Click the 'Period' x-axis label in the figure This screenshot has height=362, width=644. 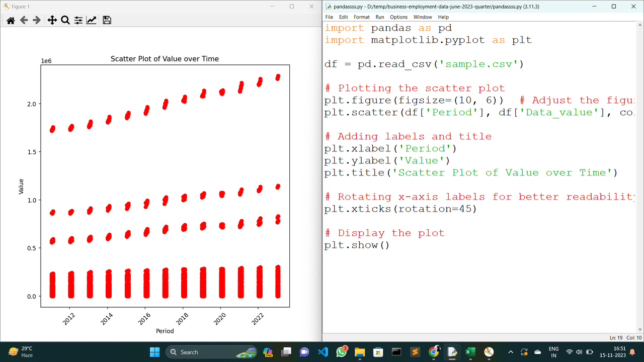pyautogui.click(x=165, y=331)
